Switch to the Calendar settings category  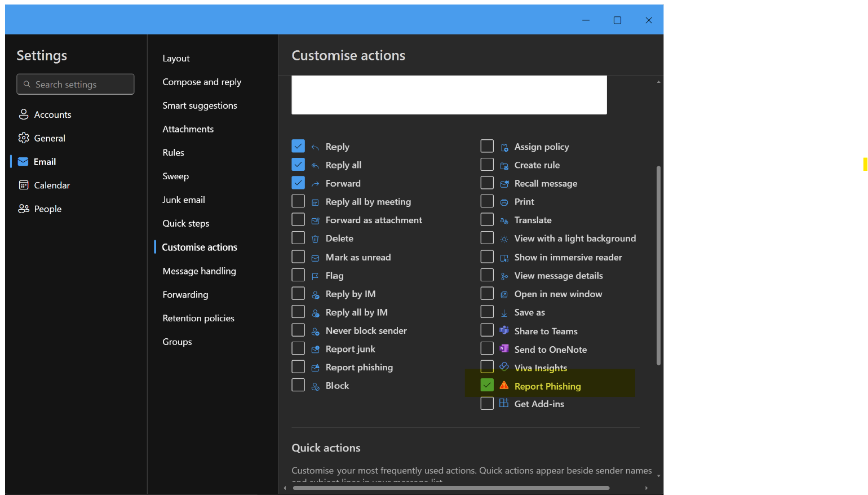(x=51, y=184)
